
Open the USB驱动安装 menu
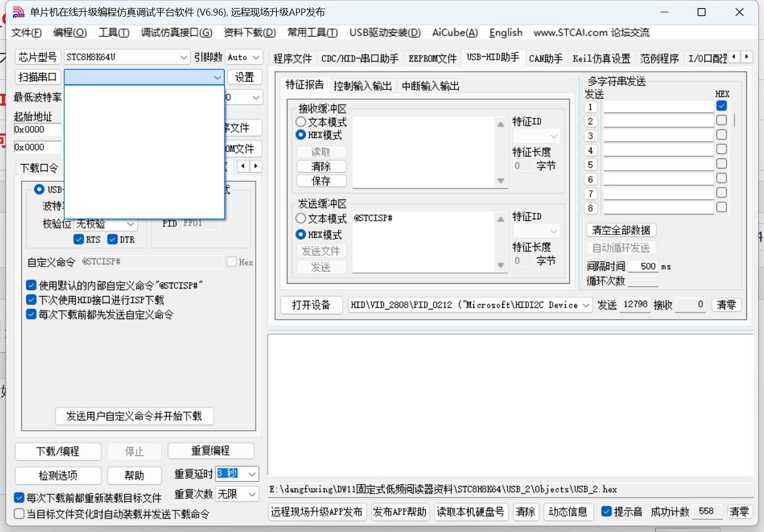point(384,33)
